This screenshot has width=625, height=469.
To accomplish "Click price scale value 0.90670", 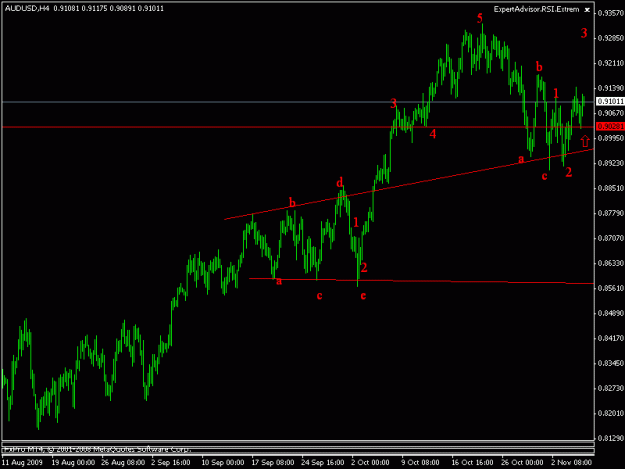I will [611, 113].
